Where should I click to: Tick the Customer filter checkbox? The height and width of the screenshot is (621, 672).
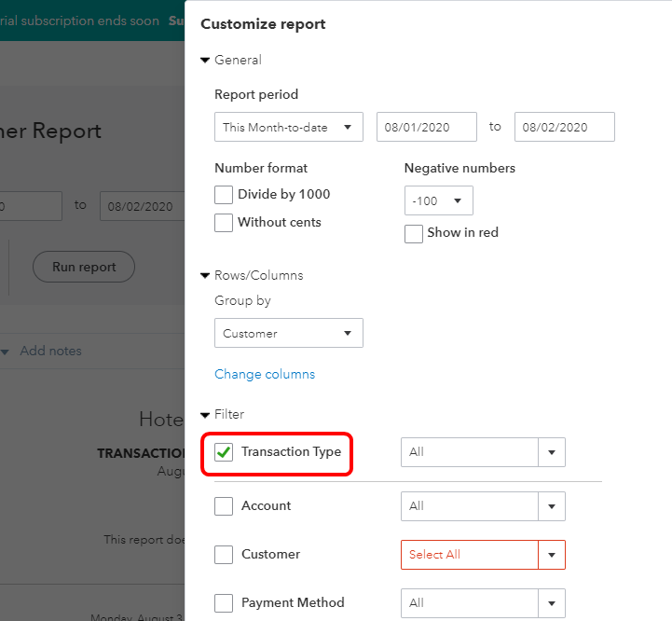[x=224, y=555]
